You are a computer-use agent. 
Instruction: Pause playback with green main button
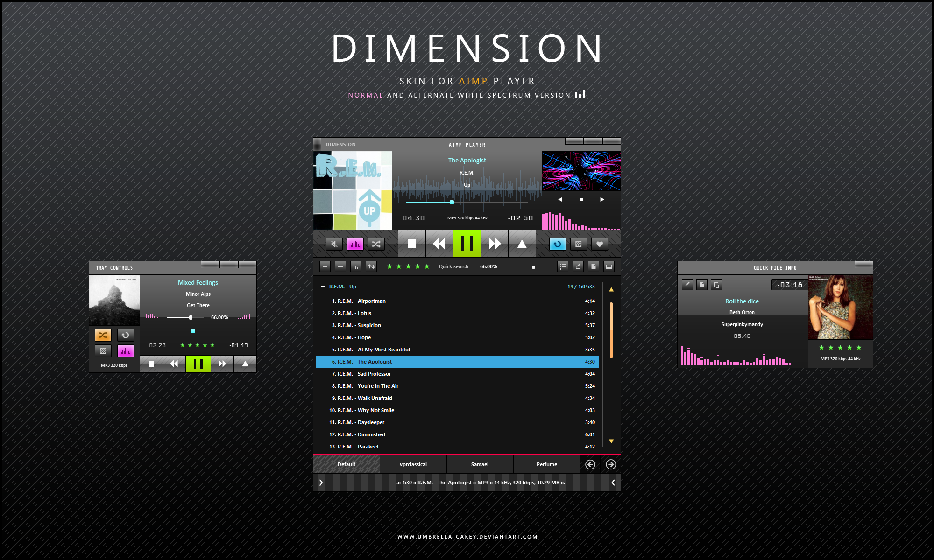pos(467,244)
